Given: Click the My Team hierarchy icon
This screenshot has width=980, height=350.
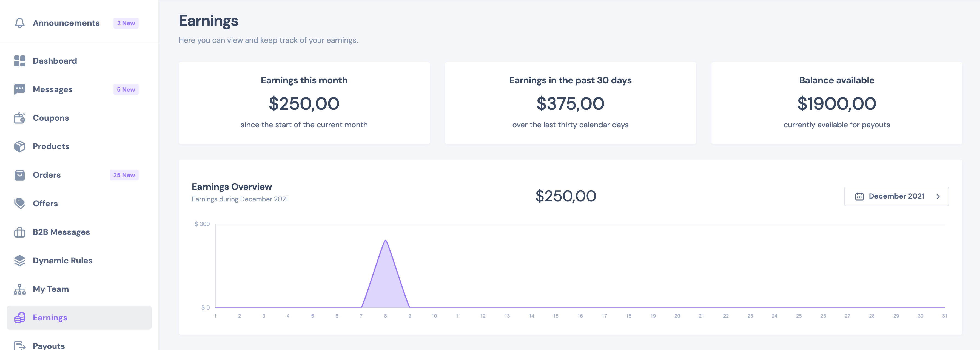Looking at the screenshot, I should point(20,289).
